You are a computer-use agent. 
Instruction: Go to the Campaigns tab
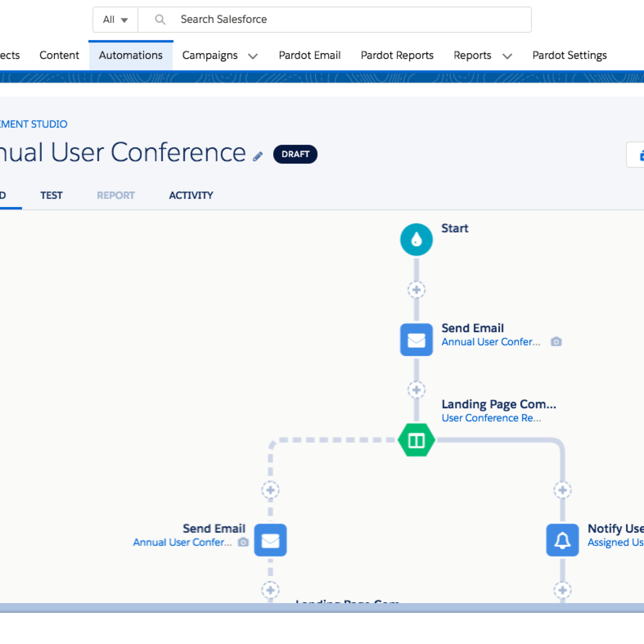coord(210,55)
